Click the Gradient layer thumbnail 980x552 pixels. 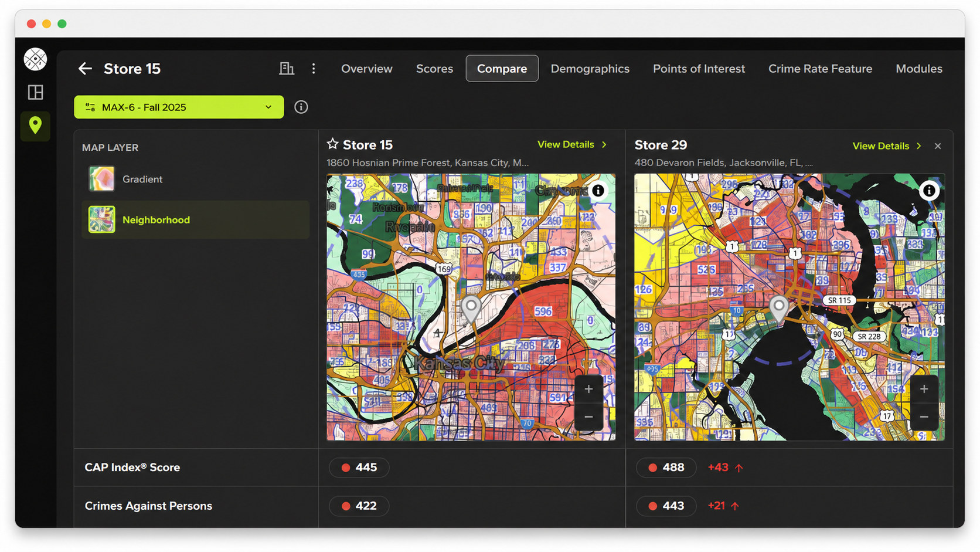(101, 179)
